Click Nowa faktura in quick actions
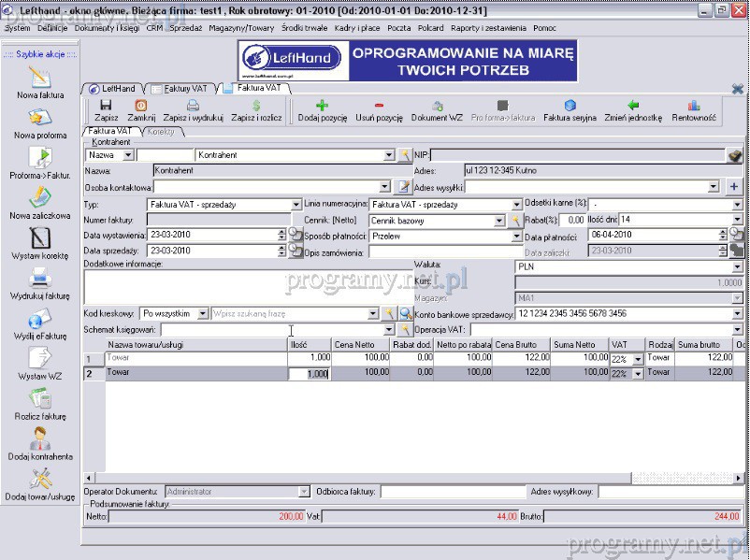Viewport: 750px width, 560px height. (x=40, y=82)
